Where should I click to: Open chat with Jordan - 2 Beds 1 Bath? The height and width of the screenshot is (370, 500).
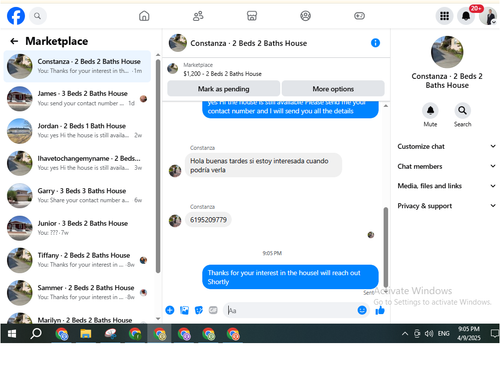[x=77, y=131]
